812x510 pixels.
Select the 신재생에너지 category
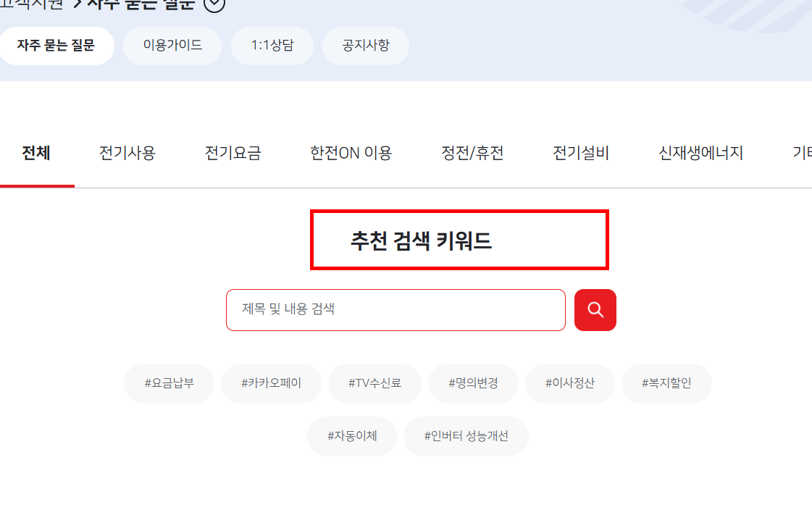point(699,153)
